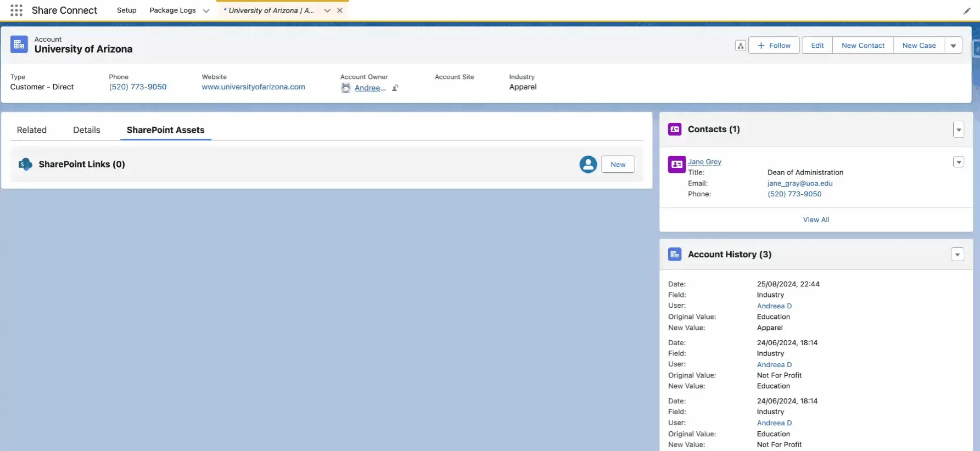
Task: Click the Jane Grey contact card icon
Action: [x=676, y=164]
